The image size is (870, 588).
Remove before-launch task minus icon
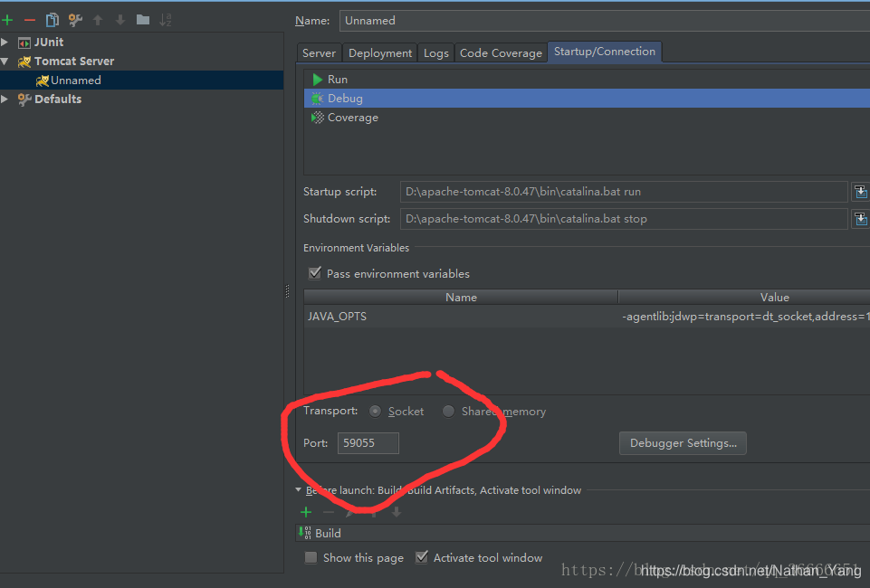click(x=329, y=512)
